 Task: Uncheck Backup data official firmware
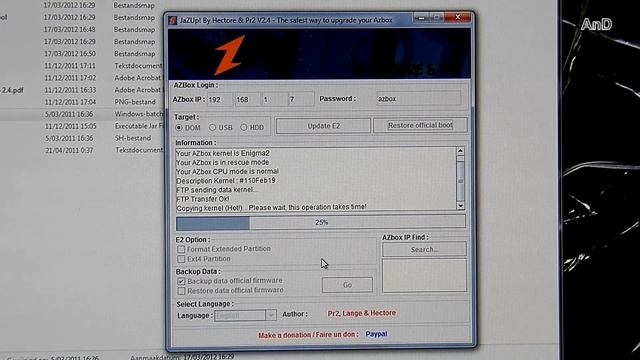click(x=181, y=281)
